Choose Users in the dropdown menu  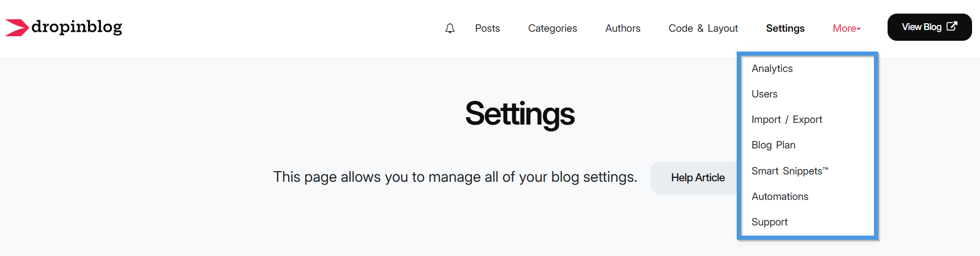pyautogui.click(x=764, y=94)
